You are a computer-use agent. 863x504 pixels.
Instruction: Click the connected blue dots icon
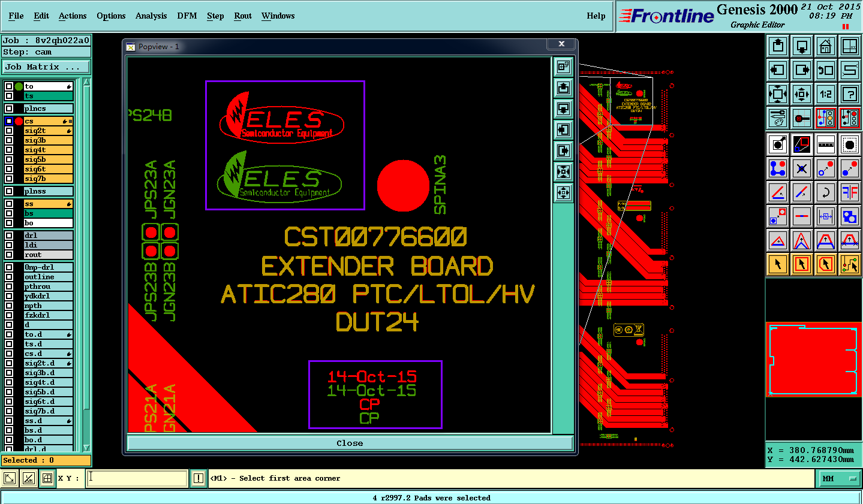778,168
